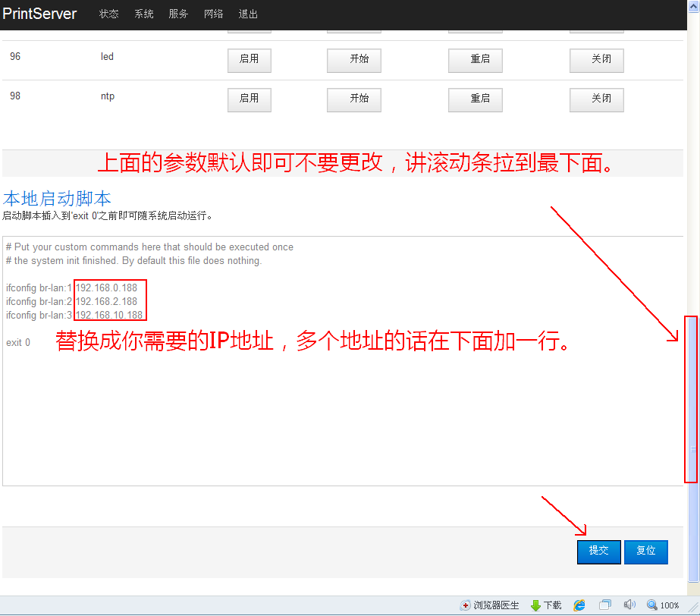Click 开始 button for led service

tap(353, 60)
